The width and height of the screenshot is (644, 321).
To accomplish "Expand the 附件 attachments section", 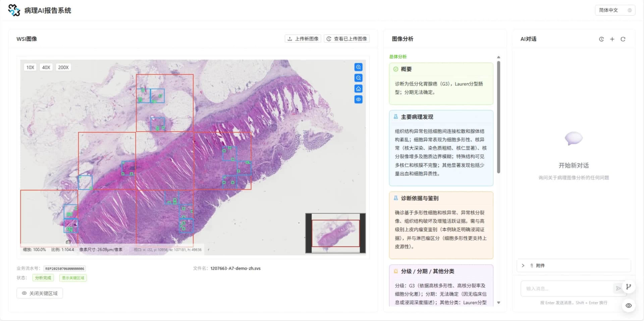I will click(574, 265).
